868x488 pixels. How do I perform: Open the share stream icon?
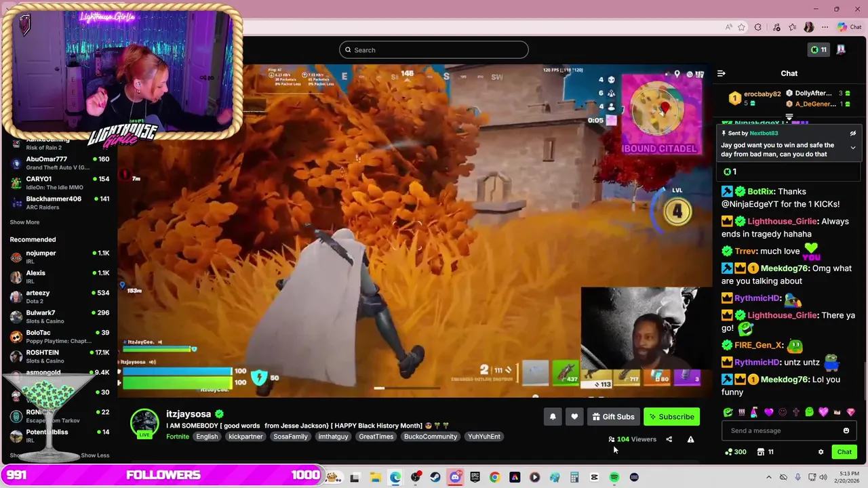pos(669,439)
